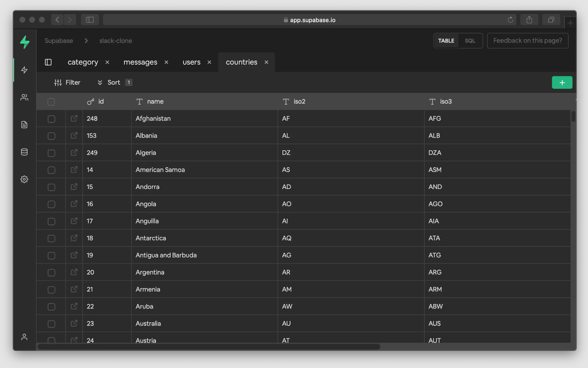Click the app.supabase.io address bar
588x368 pixels.
pyautogui.click(x=309, y=20)
